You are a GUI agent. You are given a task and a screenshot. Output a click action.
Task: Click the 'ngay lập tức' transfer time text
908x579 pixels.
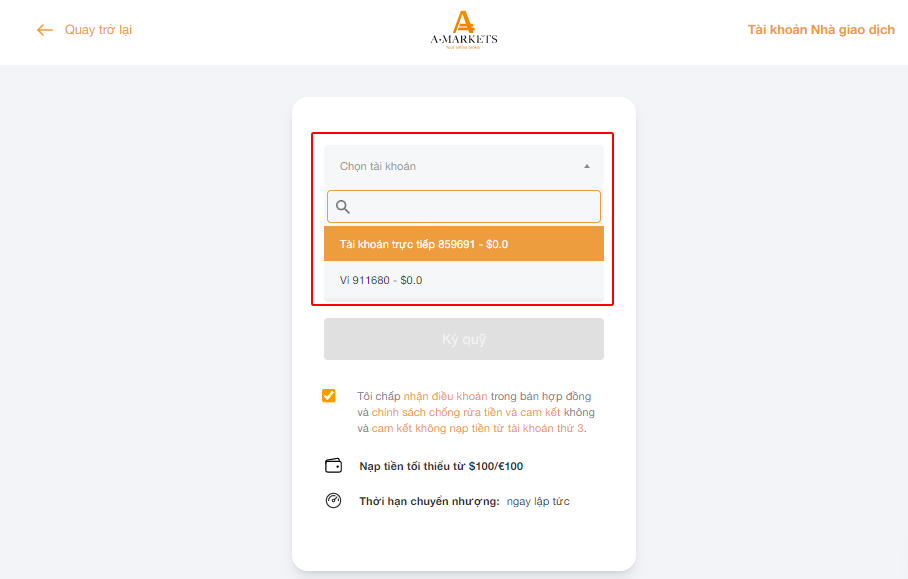coord(538,501)
